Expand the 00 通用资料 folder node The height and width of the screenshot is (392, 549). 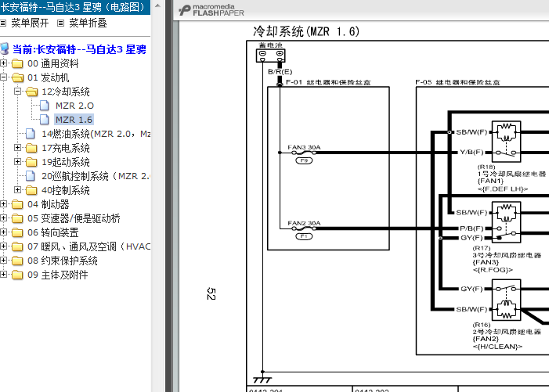click(x=3, y=63)
